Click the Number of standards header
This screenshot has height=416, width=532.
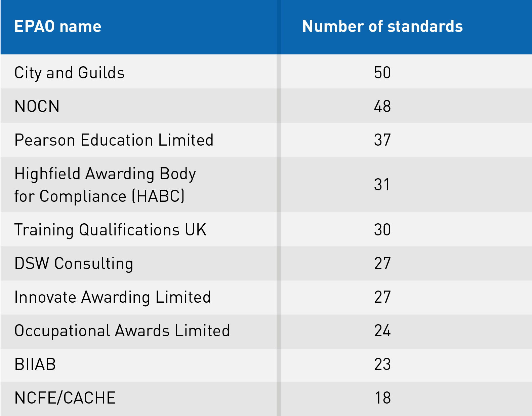click(x=382, y=26)
